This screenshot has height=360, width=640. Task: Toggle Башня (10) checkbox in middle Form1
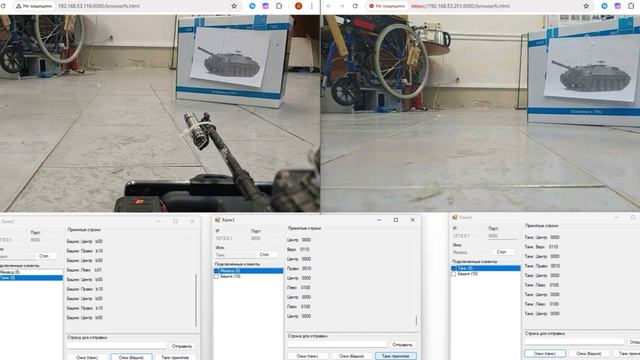pos(217,276)
